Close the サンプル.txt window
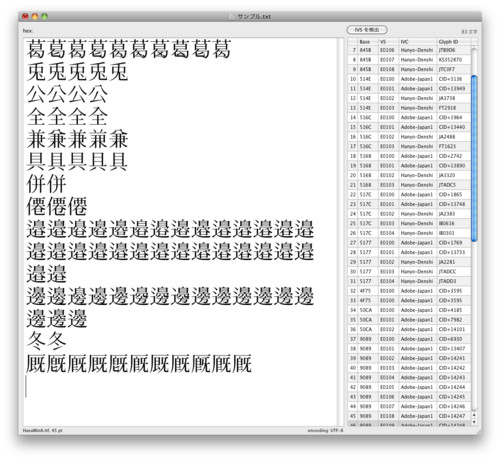Screen dimensions: 500x460 [x=25, y=16]
